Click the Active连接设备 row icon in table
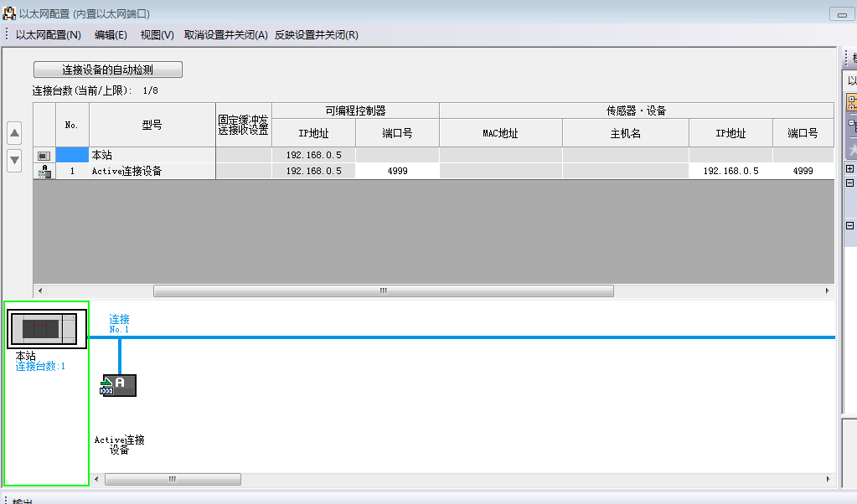Viewport: 857px width, 504px height. point(44,172)
